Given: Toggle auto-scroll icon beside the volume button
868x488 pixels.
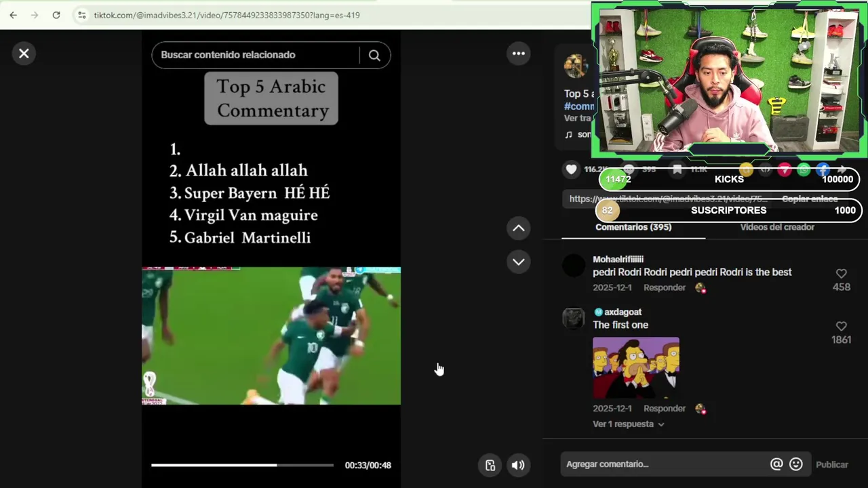Looking at the screenshot, I should [x=490, y=465].
